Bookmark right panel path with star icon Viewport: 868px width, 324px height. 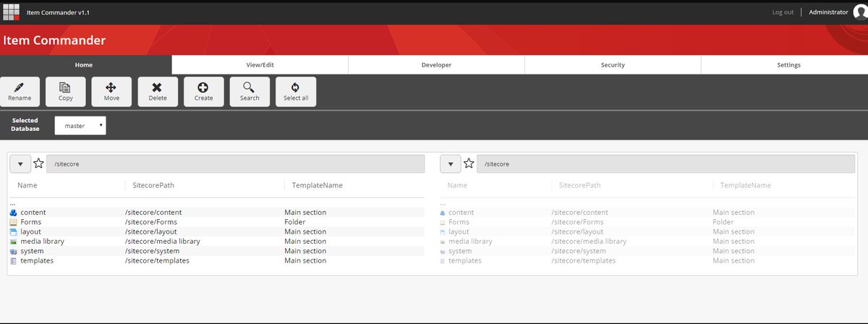469,164
